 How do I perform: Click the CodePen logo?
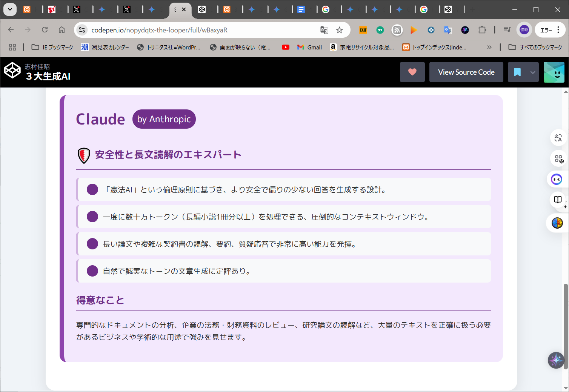(x=12, y=71)
